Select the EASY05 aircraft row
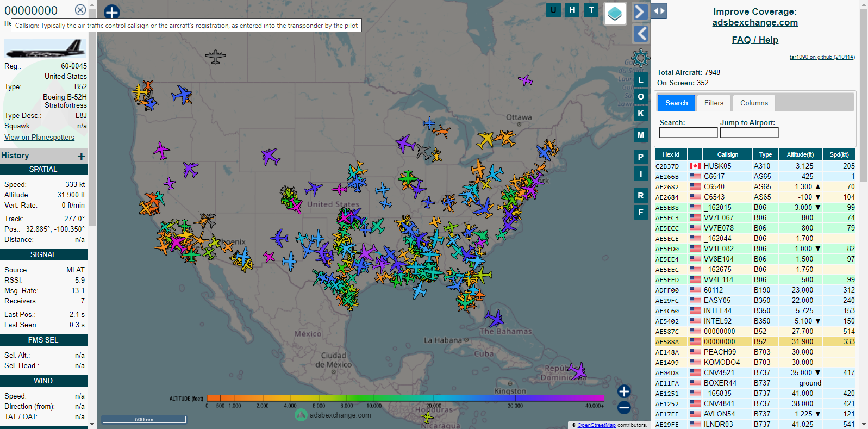The image size is (868, 429). [x=755, y=300]
